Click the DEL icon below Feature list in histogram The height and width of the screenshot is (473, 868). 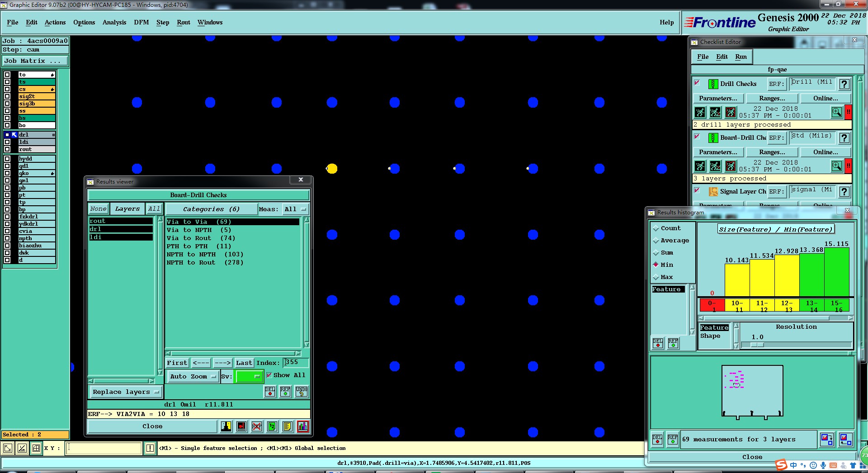tap(658, 344)
